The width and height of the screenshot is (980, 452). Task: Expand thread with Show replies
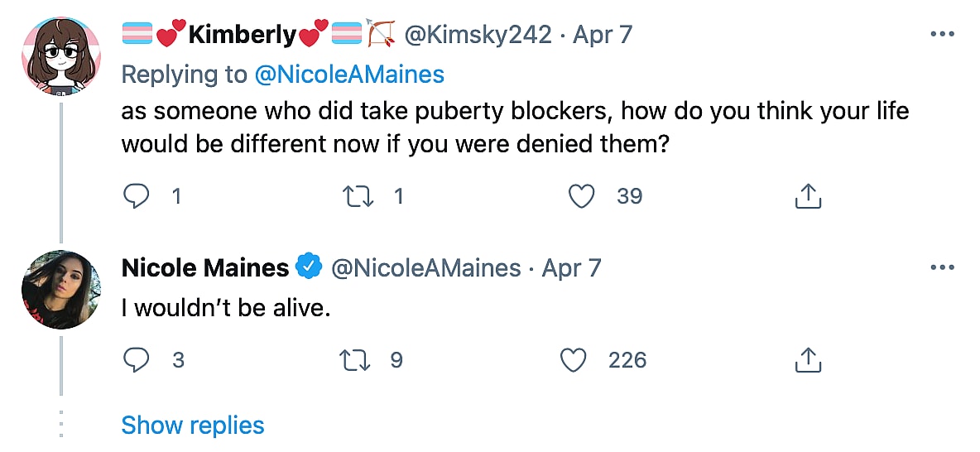(193, 425)
